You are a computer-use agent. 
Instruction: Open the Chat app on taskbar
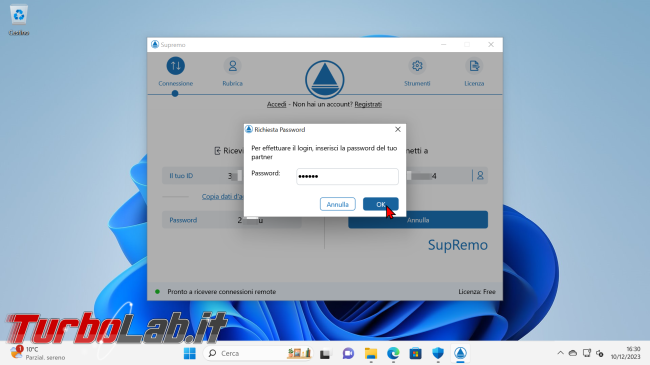point(348,353)
